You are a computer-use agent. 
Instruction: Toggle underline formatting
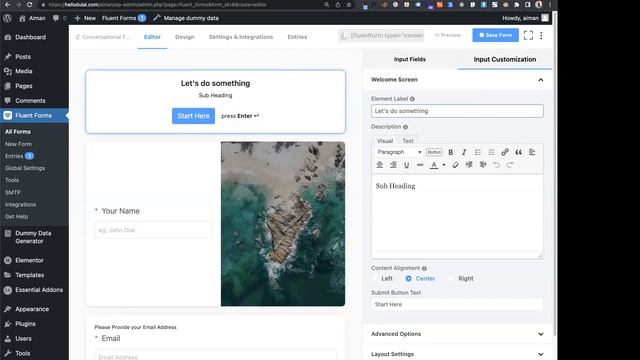[x=407, y=165]
